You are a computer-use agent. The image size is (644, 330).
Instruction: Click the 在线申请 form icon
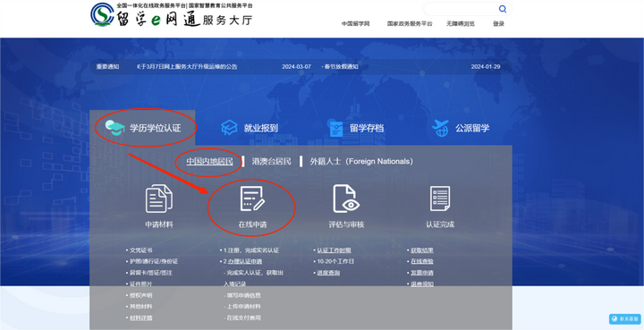[252, 199]
